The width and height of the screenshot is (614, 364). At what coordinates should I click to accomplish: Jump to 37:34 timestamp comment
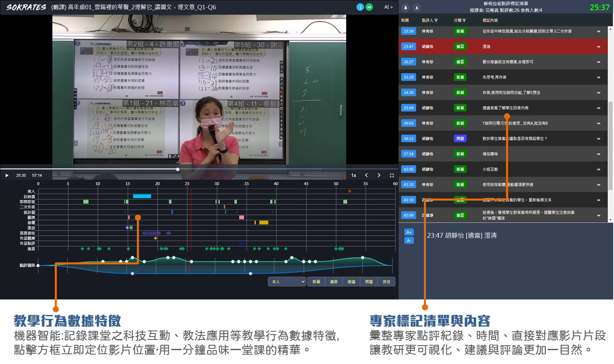click(408, 154)
